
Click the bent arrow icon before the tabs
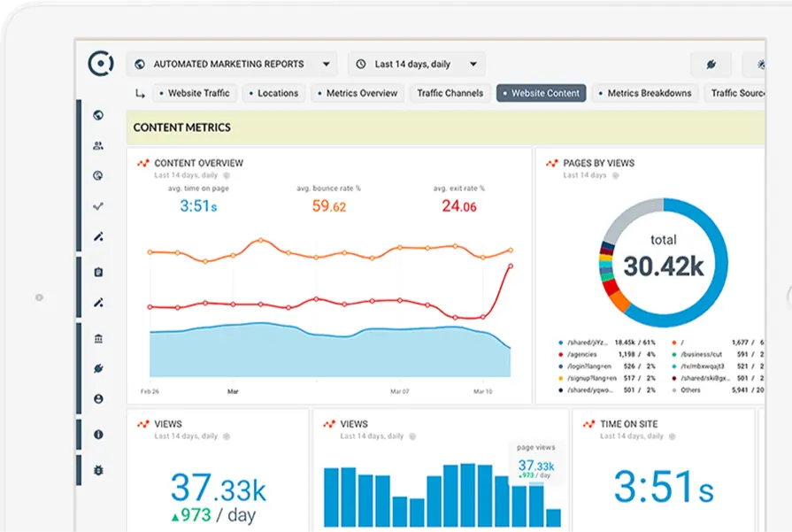[140, 94]
